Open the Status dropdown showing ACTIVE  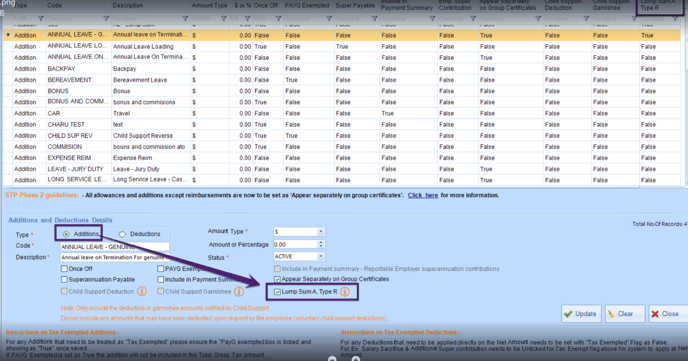[321, 257]
